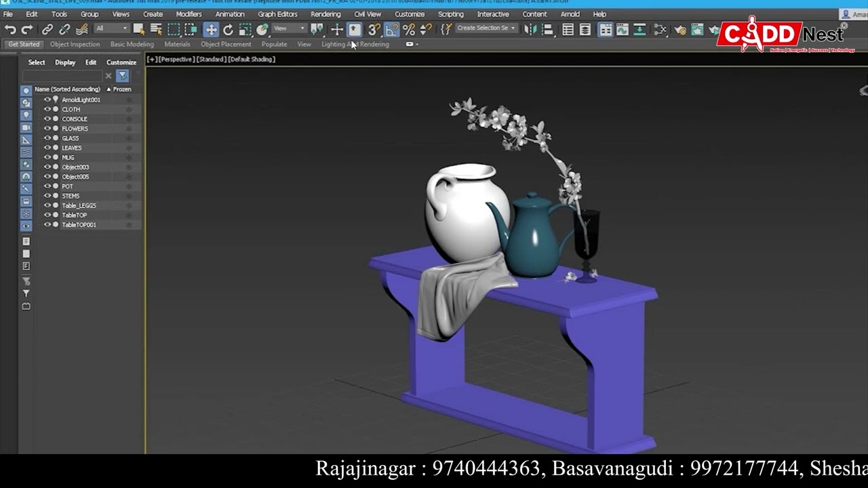Activate the Select and Scale tool
The width and height of the screenshot is (868, 488).
point(245,29)
